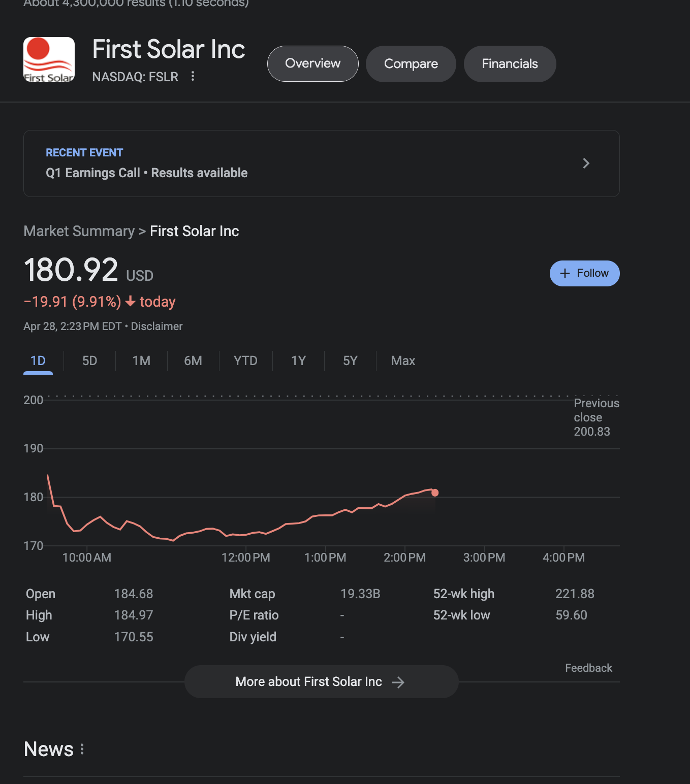Switch to the Max chart range
Screen dimensions: 690x784
click(x=403, y=361)
